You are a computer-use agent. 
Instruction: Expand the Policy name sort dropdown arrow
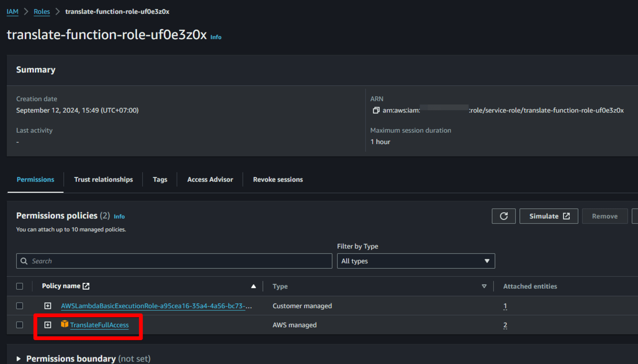pyautogui.click(x=253, y=286)
